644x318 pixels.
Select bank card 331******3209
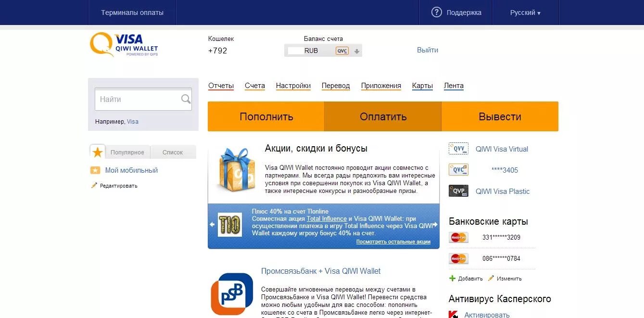501,237
